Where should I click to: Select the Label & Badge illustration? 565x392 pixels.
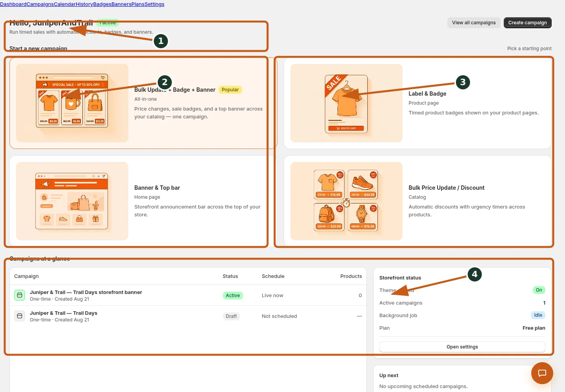[346, 103]
